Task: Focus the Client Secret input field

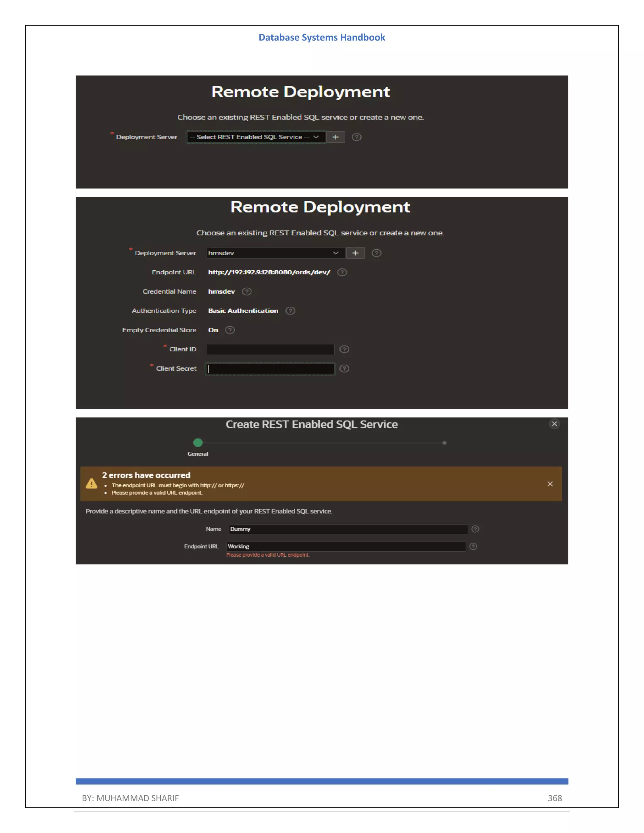Action: 270,368
